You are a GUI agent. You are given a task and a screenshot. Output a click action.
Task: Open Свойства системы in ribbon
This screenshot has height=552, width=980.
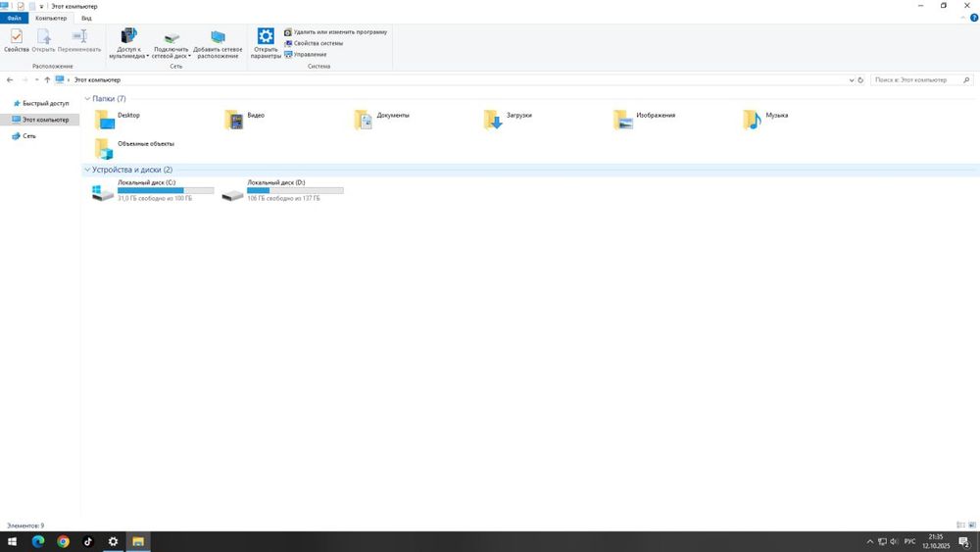(x=314, y=43)
